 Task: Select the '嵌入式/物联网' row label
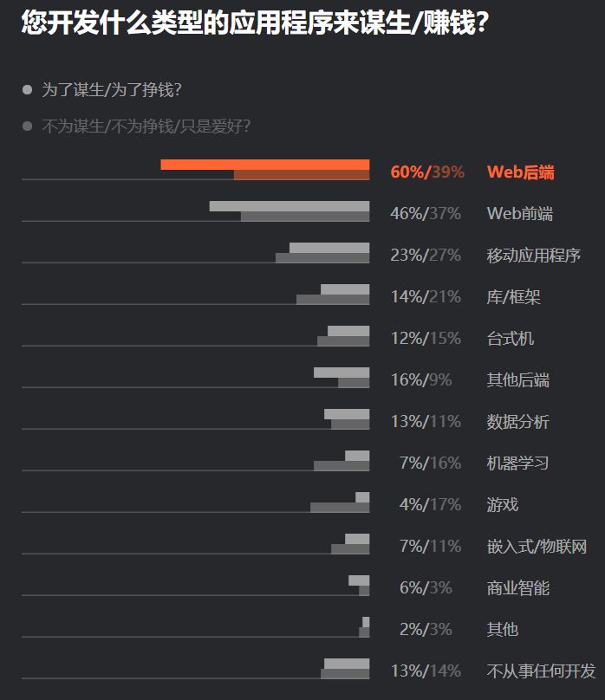pos(537,546)
